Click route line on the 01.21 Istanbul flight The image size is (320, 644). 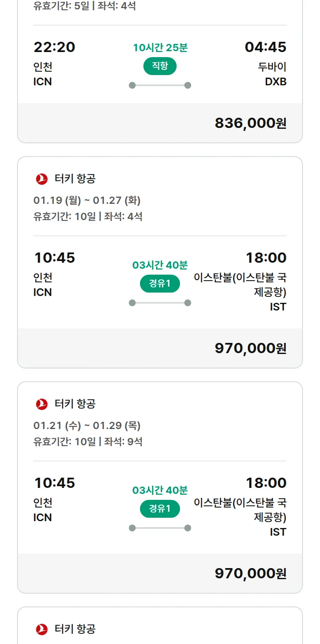coord(160,528)
